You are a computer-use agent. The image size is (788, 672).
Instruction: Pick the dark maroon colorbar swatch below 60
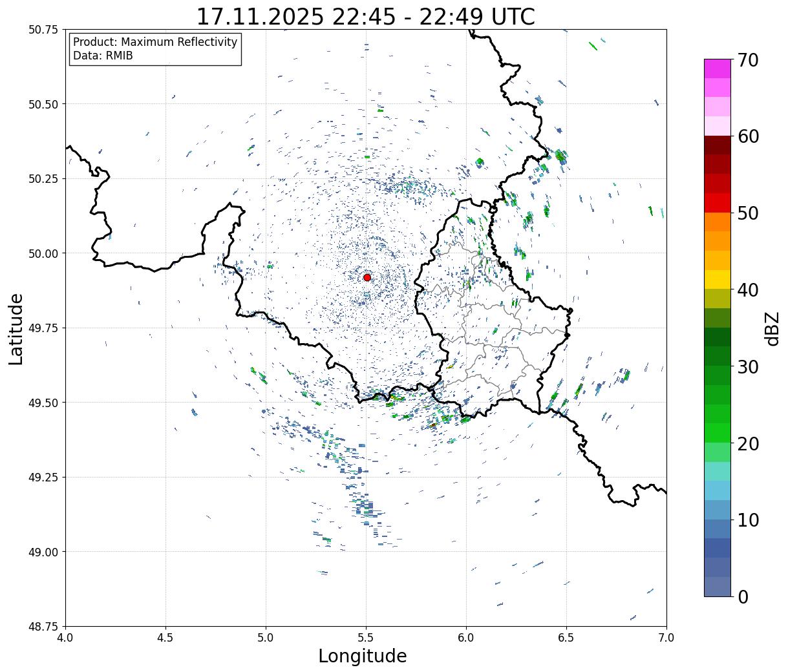click(x=717, y=145)
